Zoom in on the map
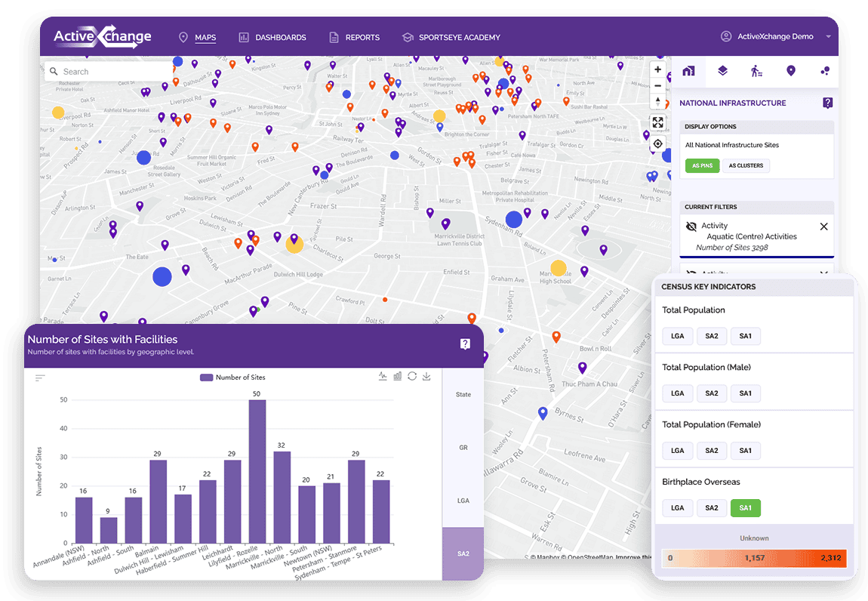Image resolution: width=868 pixels, height=601 pixels. click(x=657, y=69)
